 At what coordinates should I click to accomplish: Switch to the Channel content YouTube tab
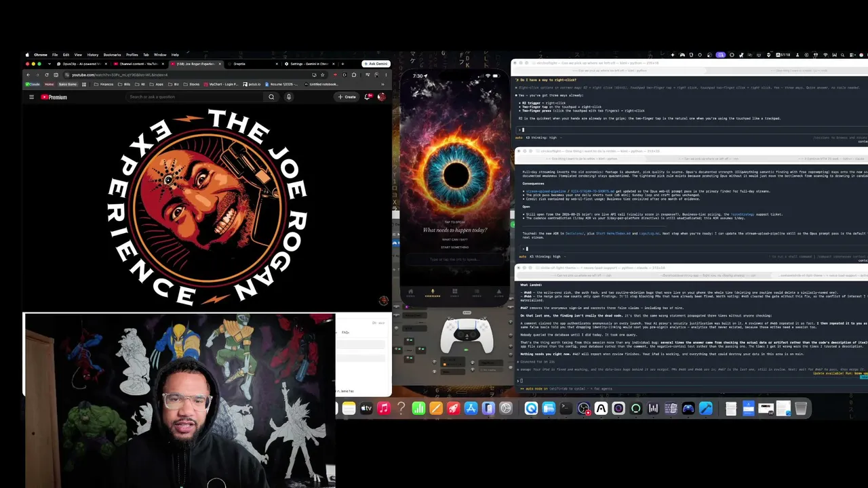point(139,64)
